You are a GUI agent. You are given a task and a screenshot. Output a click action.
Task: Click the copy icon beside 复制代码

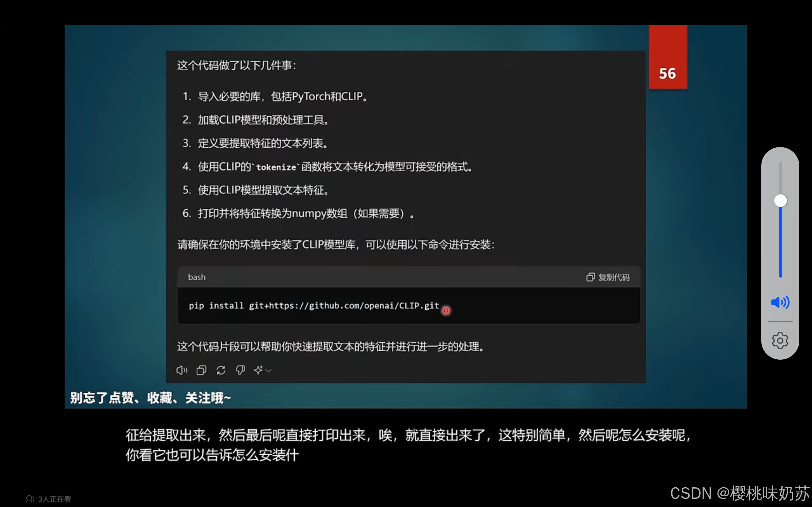tap(590, 277)
